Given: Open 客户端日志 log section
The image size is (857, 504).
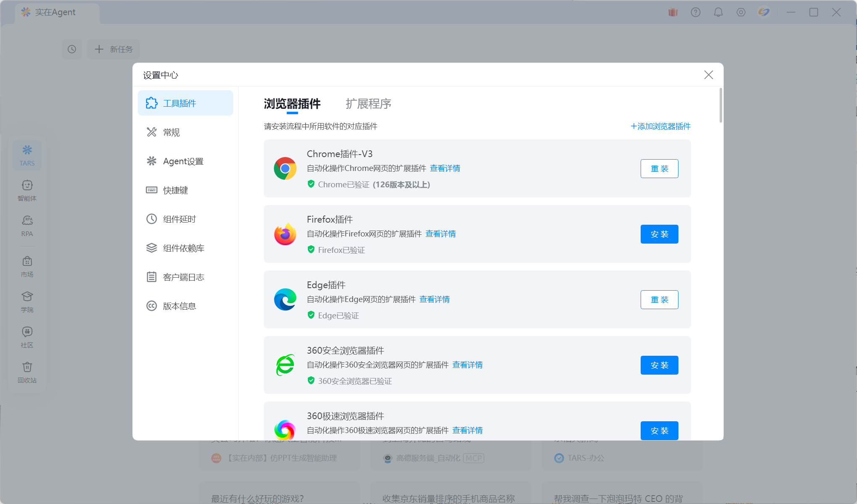Looking at the screenshot, I should coord(184,277).
